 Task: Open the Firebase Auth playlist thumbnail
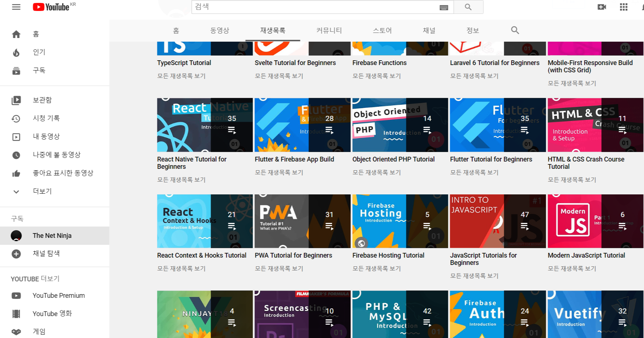[498, 314]
